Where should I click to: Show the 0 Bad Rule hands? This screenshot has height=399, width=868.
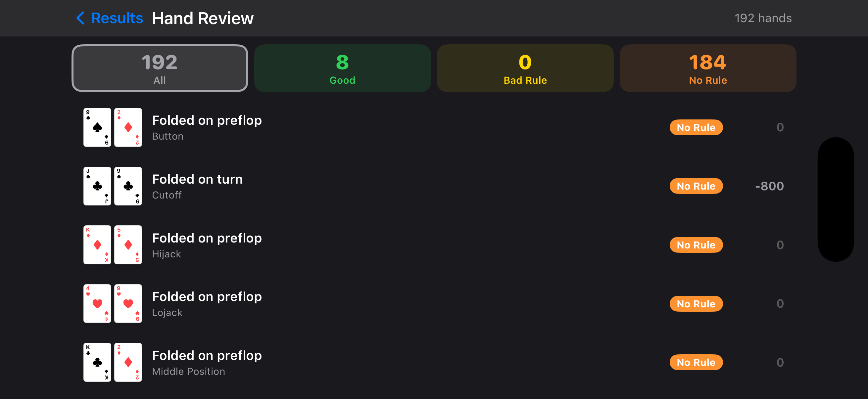click(525, 68)
